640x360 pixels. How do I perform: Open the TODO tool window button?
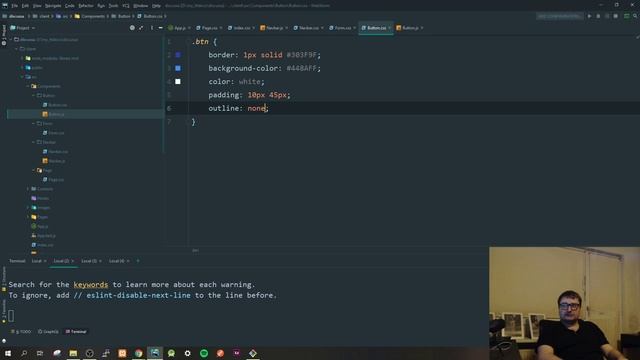pyautogui.click(x=22, y=331)
